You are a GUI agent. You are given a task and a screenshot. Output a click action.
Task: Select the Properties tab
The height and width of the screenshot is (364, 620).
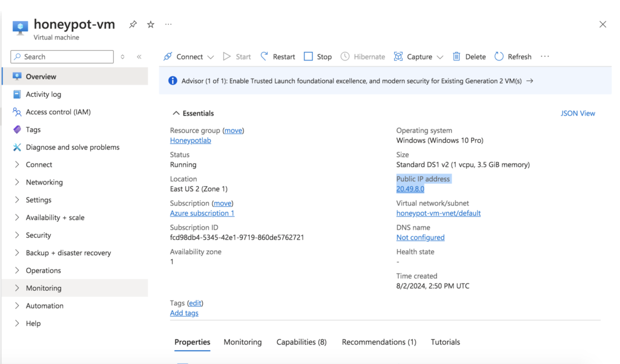click(x=192, y=342)
